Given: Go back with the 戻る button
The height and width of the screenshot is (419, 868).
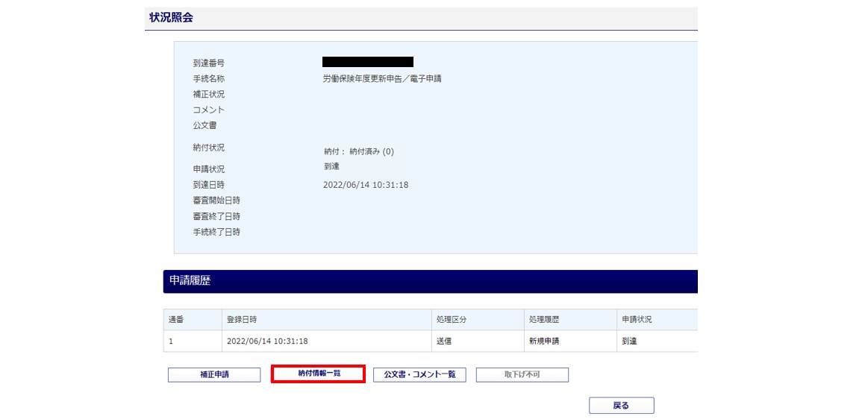Looking at the screenshot, I should click(621, 406).
